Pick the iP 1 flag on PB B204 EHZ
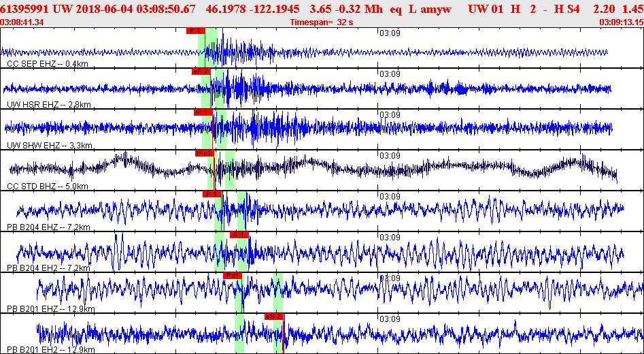644x354 pixels. coord(212,194)
